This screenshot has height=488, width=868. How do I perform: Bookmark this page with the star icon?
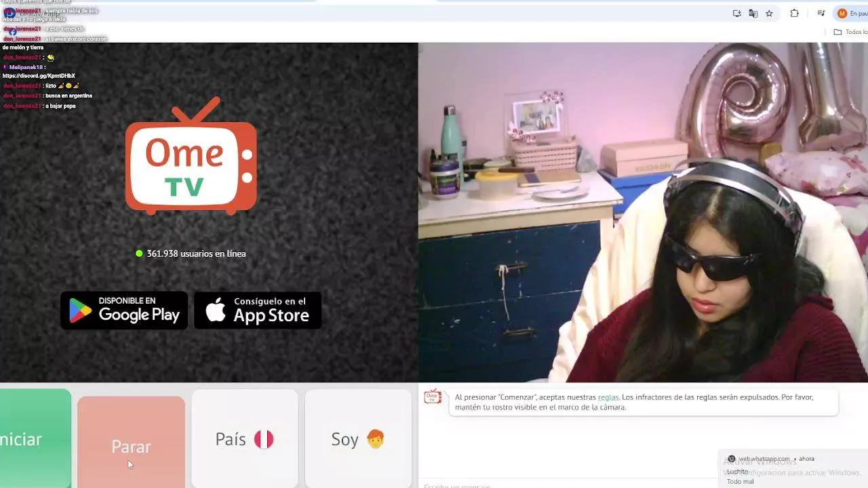pos(769,14)
